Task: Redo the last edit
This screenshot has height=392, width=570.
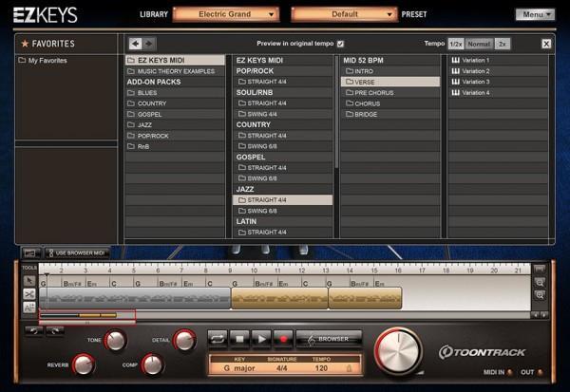Action: click(55, 330)
